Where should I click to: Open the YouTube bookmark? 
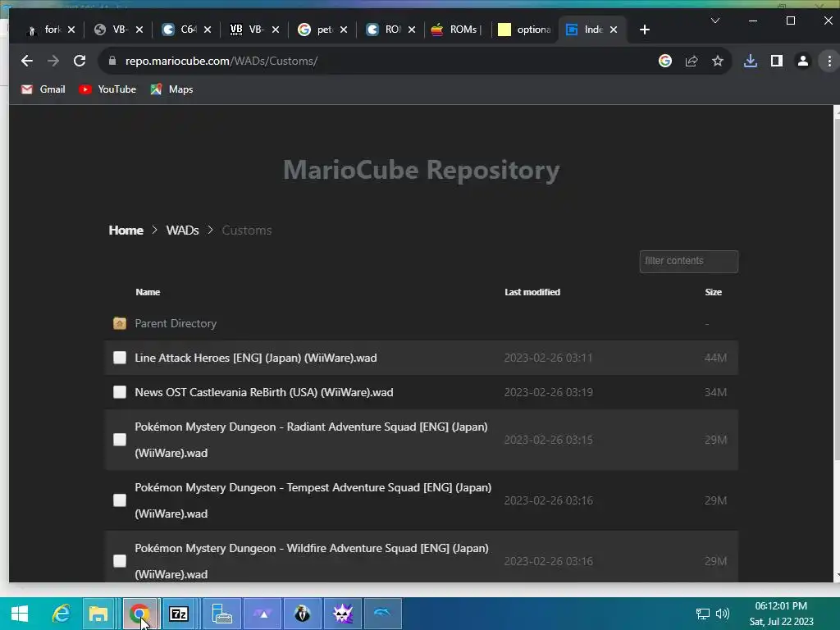point(107,89)
